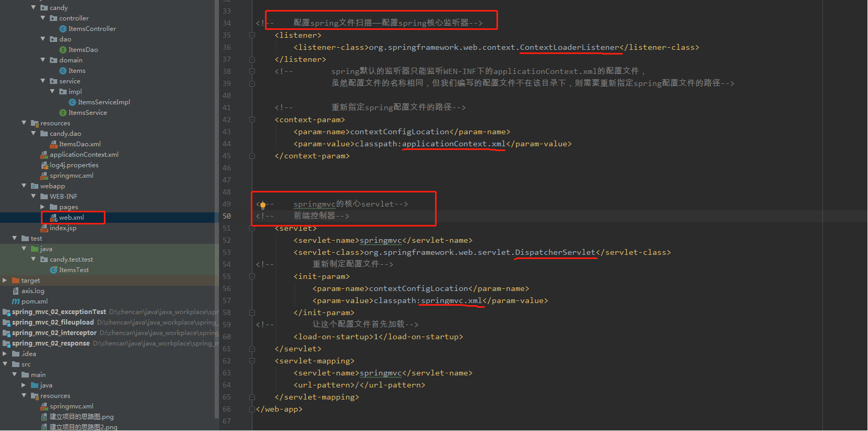Screen dimensions: 868x431
Task: Collapse the candy package
Action: point(34,7)
